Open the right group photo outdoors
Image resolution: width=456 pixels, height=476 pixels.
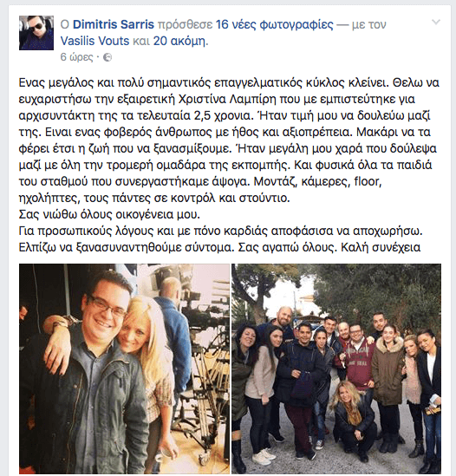tap(336, 368)
